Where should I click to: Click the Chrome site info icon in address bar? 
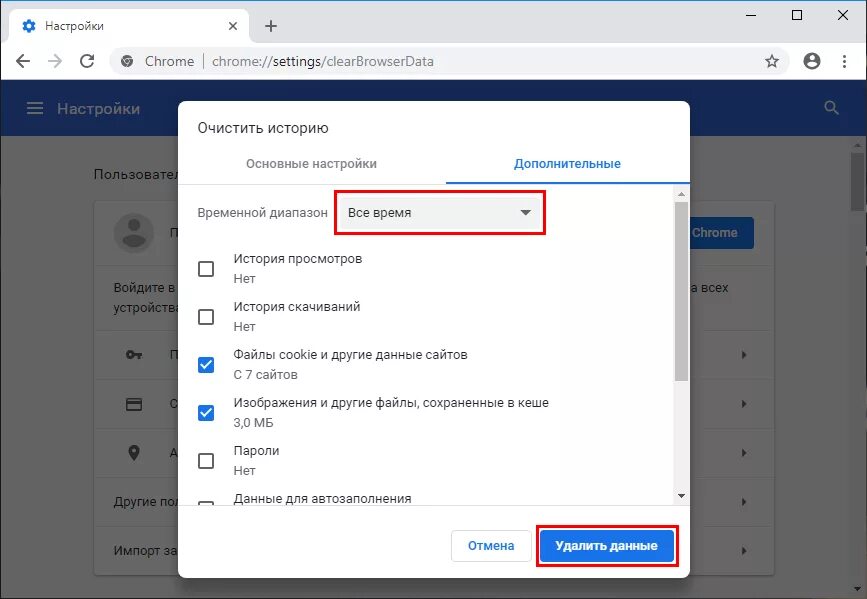(x=127, y=61)
